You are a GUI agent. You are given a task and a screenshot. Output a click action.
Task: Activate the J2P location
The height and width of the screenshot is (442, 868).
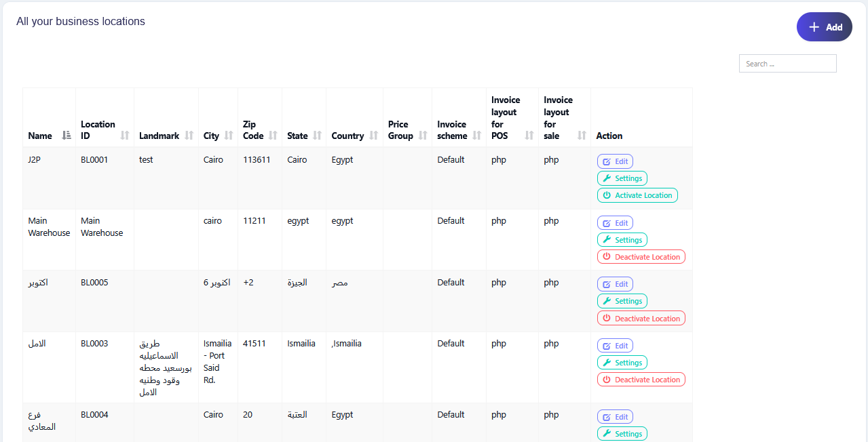point(637,195)
